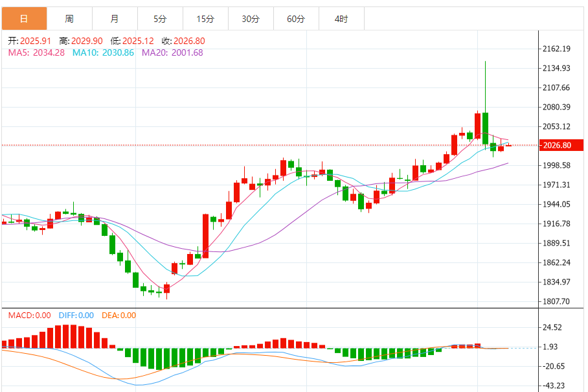Switch to the 周 weekly tab

[70, 18]
